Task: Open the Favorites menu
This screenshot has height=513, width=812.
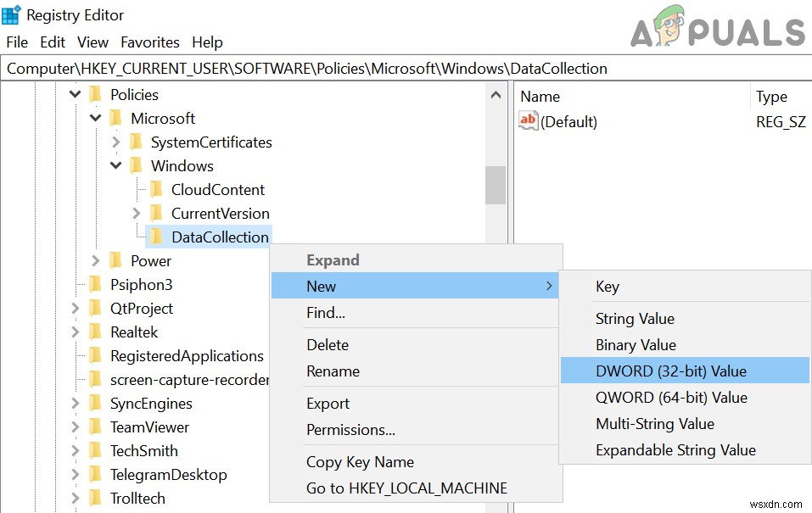Action: tap(149, 42)
